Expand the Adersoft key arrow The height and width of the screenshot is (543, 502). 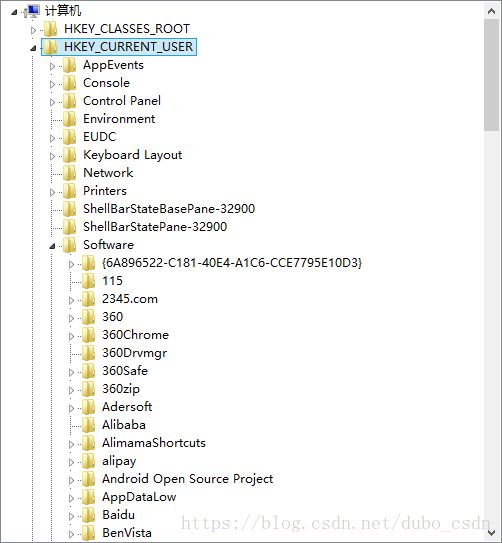71,408
